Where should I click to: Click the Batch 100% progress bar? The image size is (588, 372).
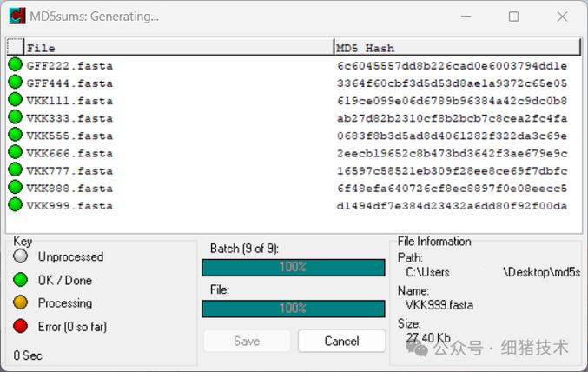pyautogui.click(x=294, y=268)
